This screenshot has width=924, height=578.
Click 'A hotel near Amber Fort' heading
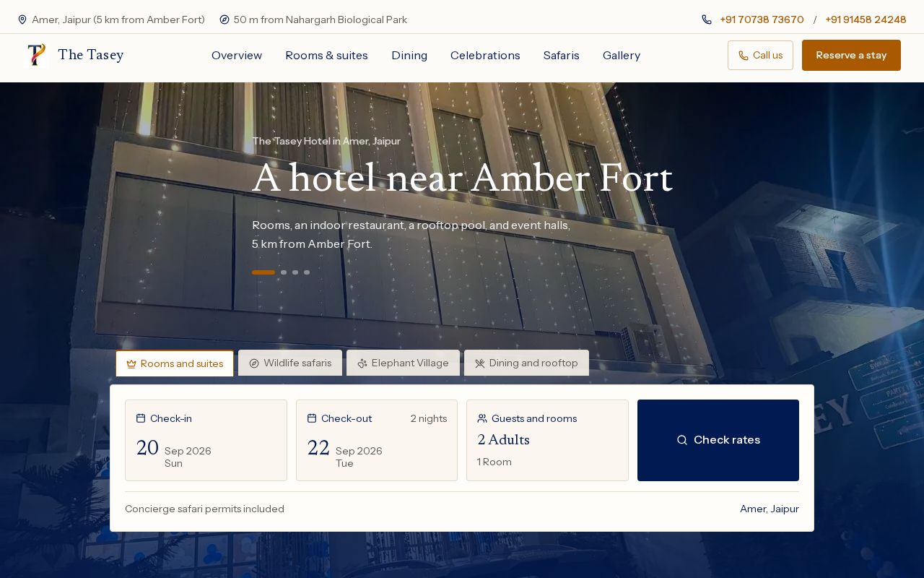462,178
